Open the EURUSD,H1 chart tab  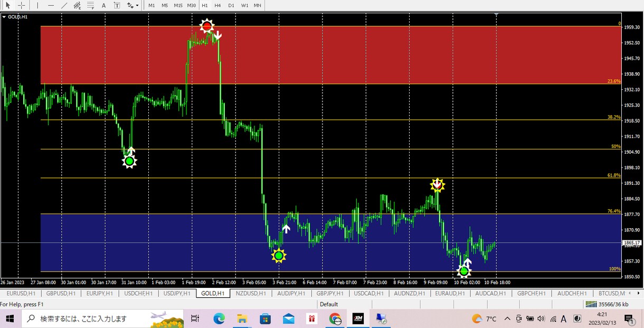[21, 293]
